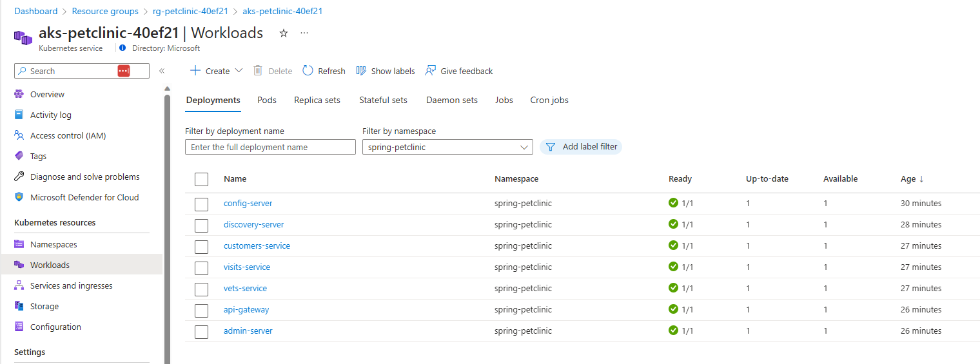The height and width of the screenshot is (364, 980).
Task: Open the Filter by namespace dropdown
Action: click(x=447, y=147)
